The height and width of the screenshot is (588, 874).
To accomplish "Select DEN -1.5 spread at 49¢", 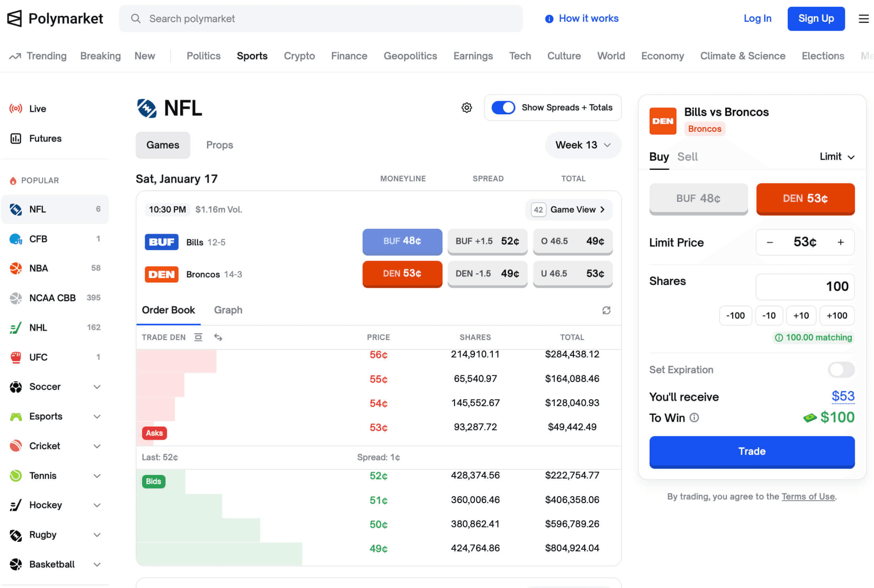I will click(487, 274).
